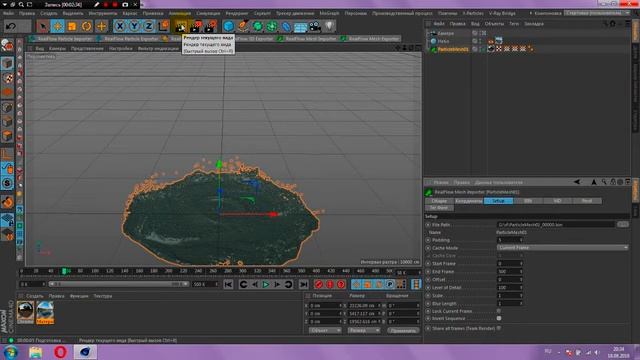Activate the Scale tool
Viewport: 640px width, 360px height.
click(x=72, y=27)
